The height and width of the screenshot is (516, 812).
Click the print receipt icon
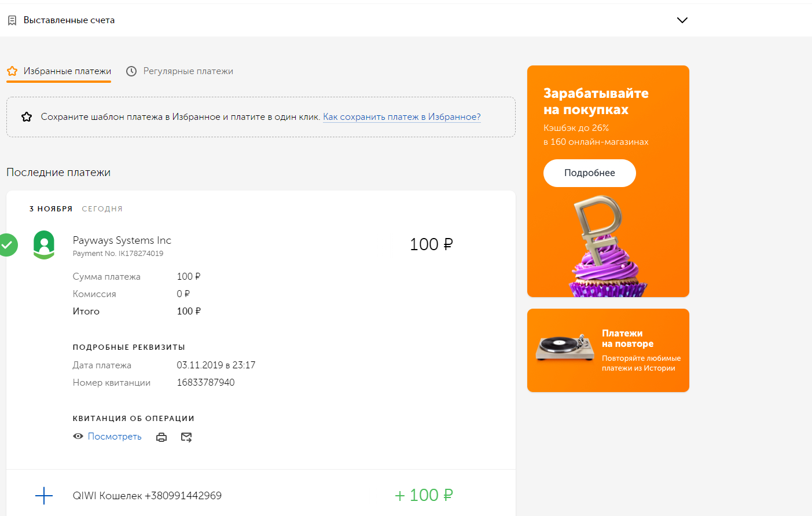161,437
